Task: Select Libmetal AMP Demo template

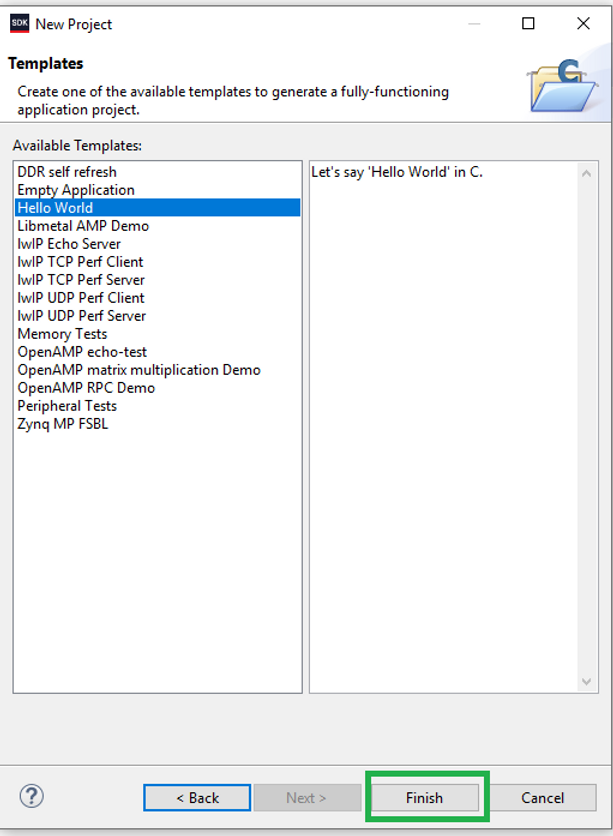Action: coord(83,226)
